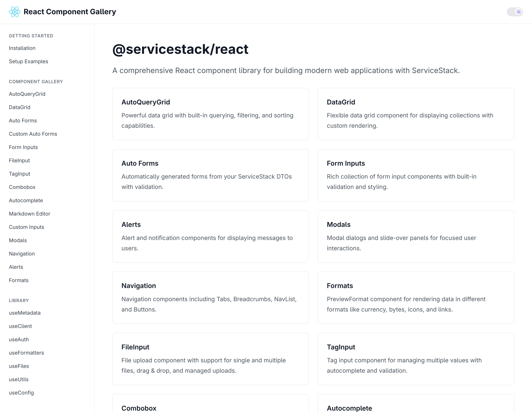This screenshot has height=413, width=532.
Task: Select Custom Inputs in the sidebar
Action: 26,227
